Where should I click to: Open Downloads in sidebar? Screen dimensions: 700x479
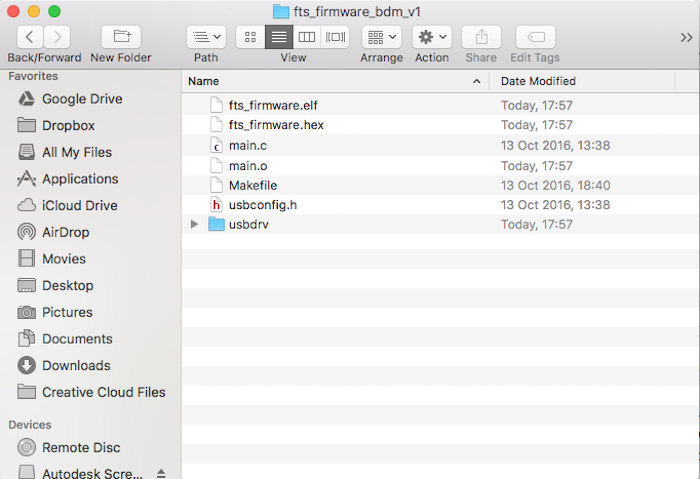click(x=76, y=366)
